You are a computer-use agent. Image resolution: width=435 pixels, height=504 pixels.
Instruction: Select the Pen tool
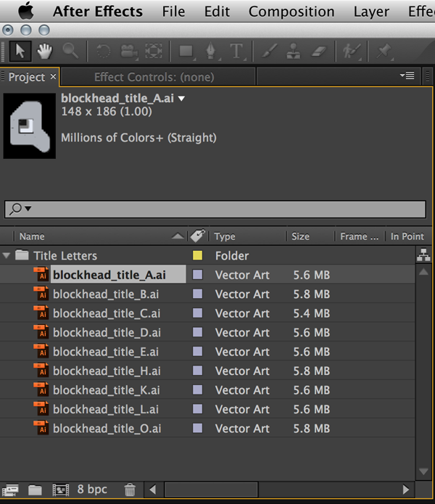(x=211, y=51)
